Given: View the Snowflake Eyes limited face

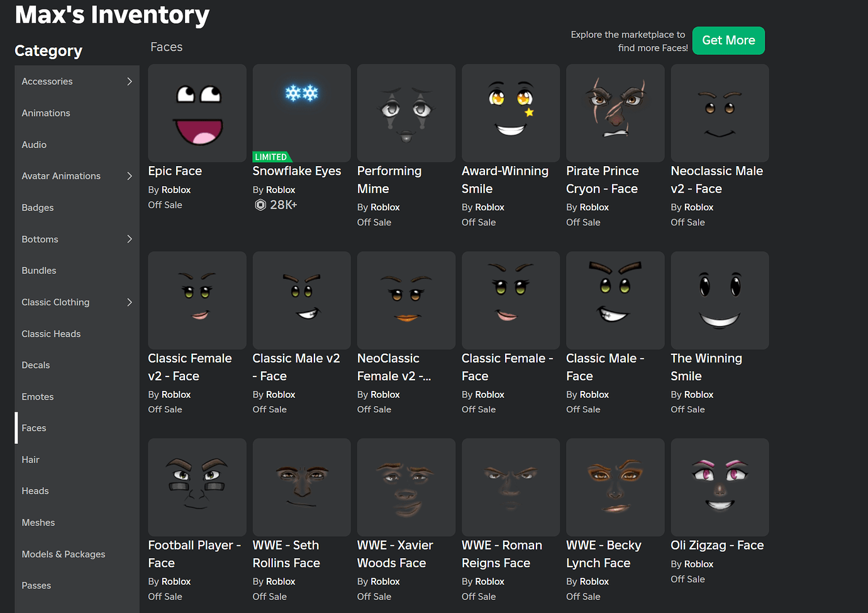Looking at the screenshot, I should tap(301, 113).
